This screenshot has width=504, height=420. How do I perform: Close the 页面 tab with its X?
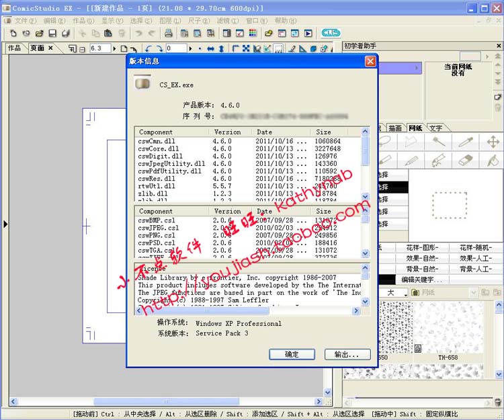(50, 48)
